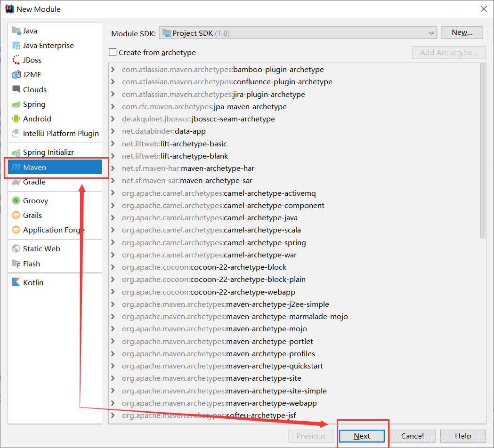Close the New Module dialog
Image resolution: width=494 pixels, height=448 pixels.
point(484,9)
